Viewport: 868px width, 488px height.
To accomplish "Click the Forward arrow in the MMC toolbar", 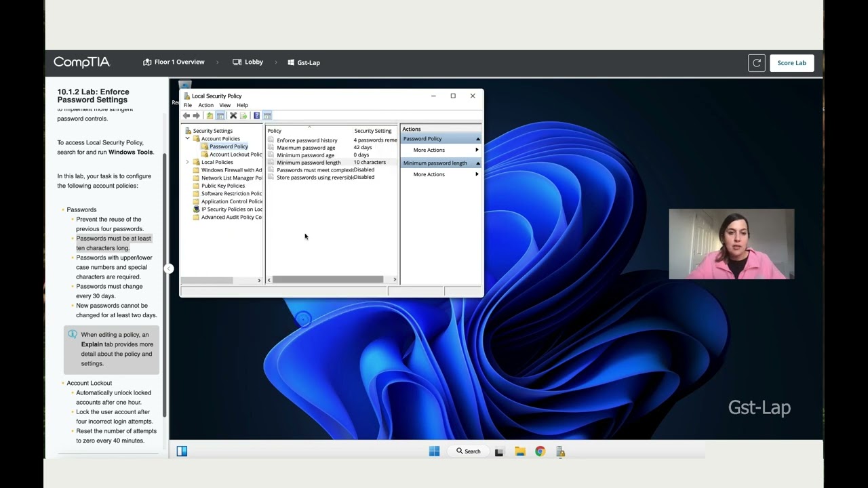I will 197,115.
